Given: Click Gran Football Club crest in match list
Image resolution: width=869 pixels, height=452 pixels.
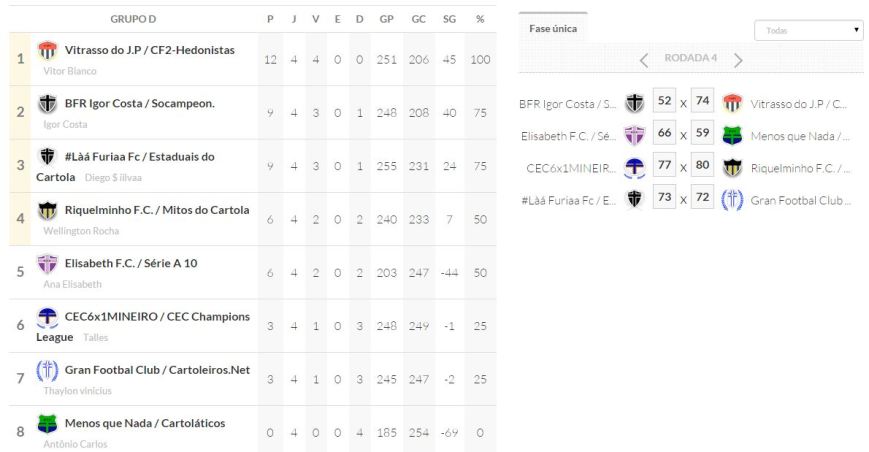Looking at the screenshot, I should 732,199.
